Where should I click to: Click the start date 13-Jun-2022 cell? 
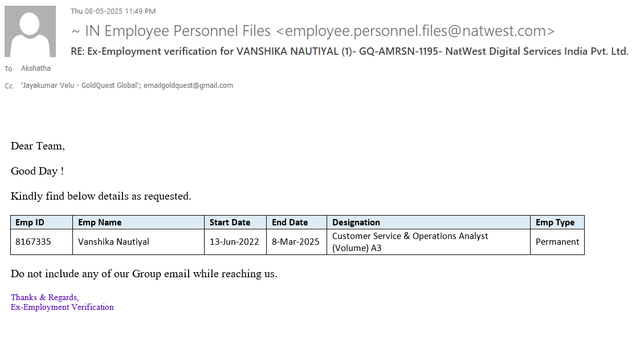234,242
